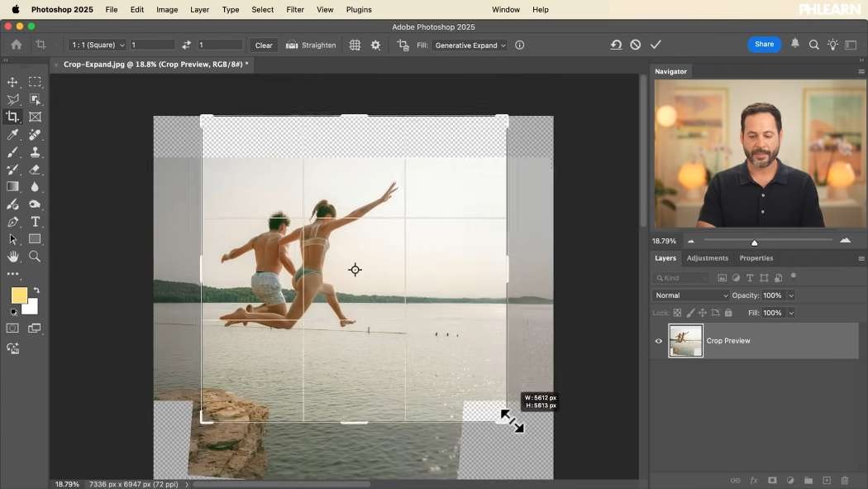This screenshot has height=489, width=868.
Task: Move the Navigator zoom slider handle
Action: (754, 242)
